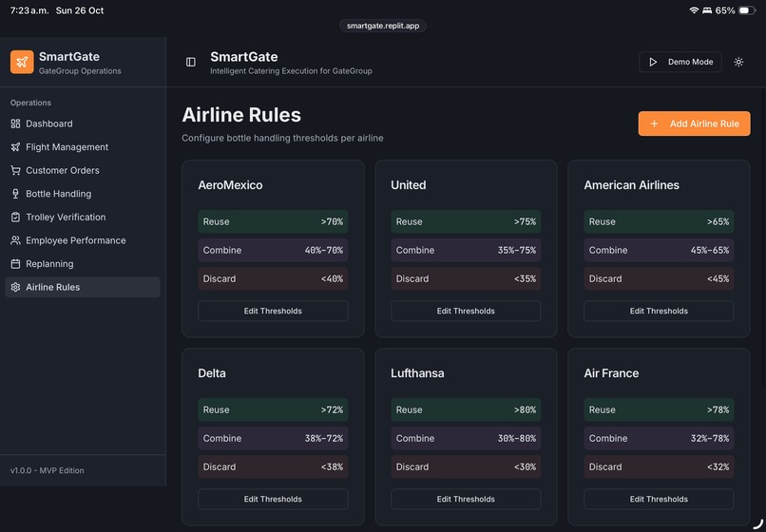Click Air France Combine 32%-78% row
Image resolution: width=766 pixels, height=532 pixels.
[659, 438]
